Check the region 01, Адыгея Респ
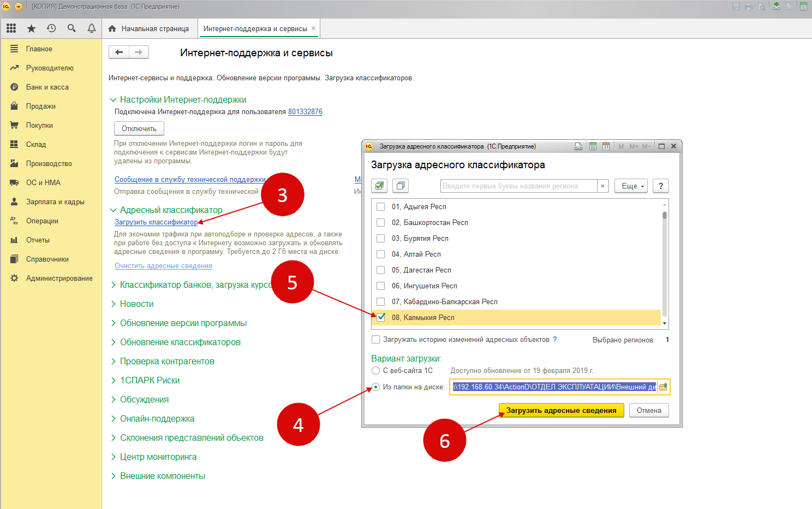Screen dimensions: 812x509 (x=380, y=206)
